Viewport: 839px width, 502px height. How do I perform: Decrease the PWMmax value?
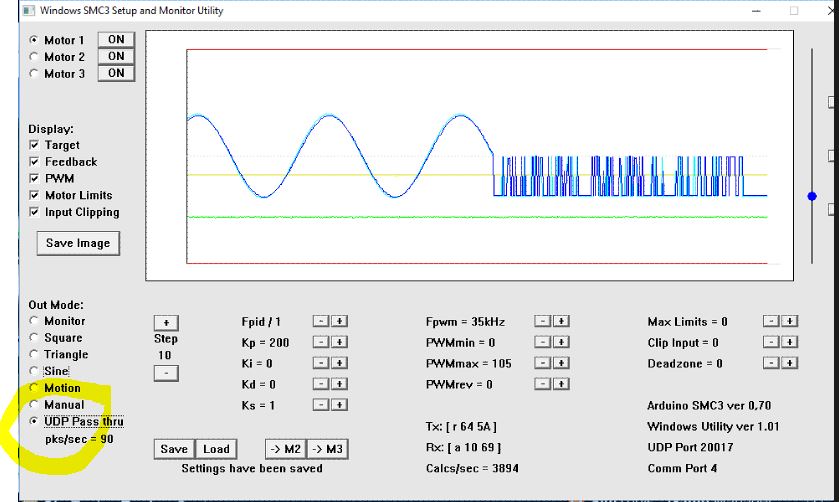tap(543, 363)
